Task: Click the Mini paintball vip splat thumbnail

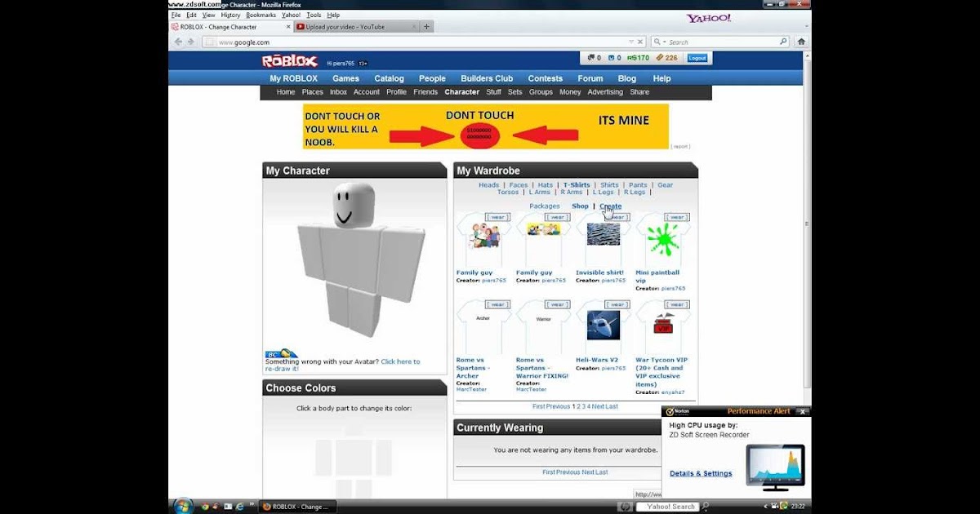Action: (663, 240)
